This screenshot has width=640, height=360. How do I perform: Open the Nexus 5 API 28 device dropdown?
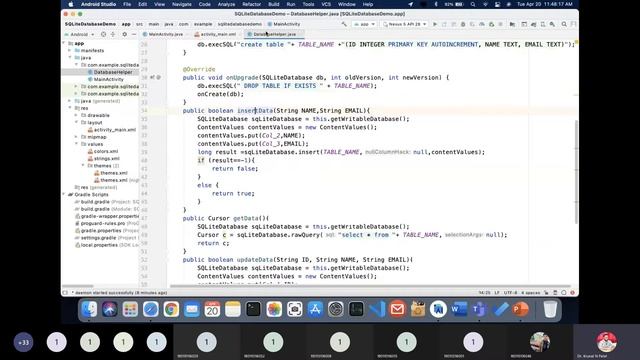405,24
